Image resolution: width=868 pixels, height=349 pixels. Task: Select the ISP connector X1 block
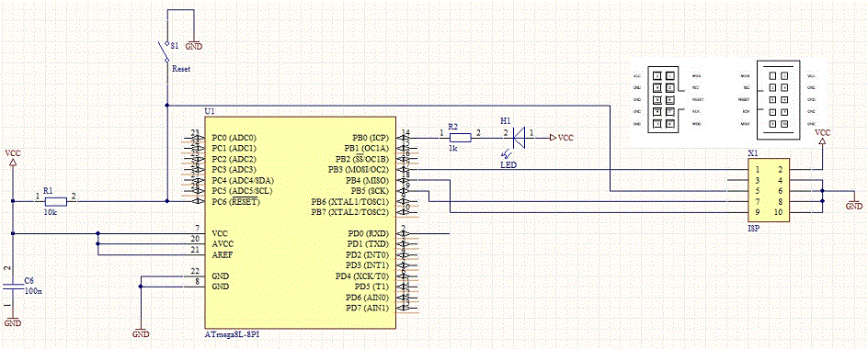[769, 191]
